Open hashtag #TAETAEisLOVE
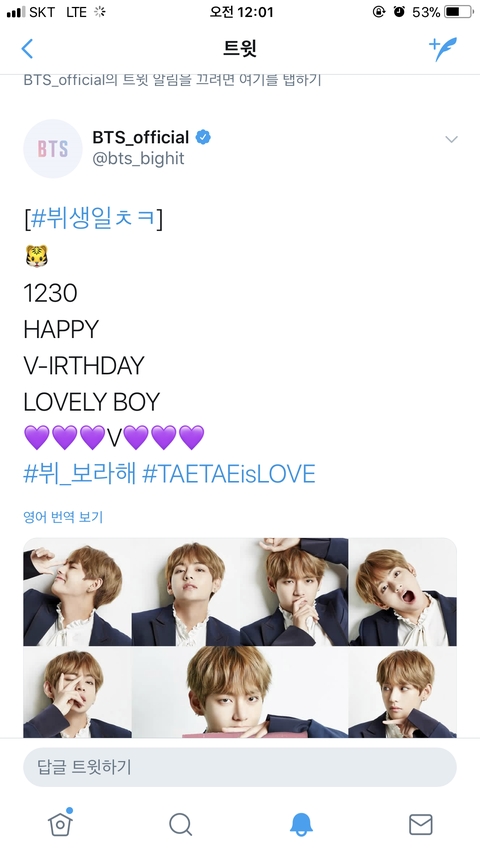 coord(229,474)
